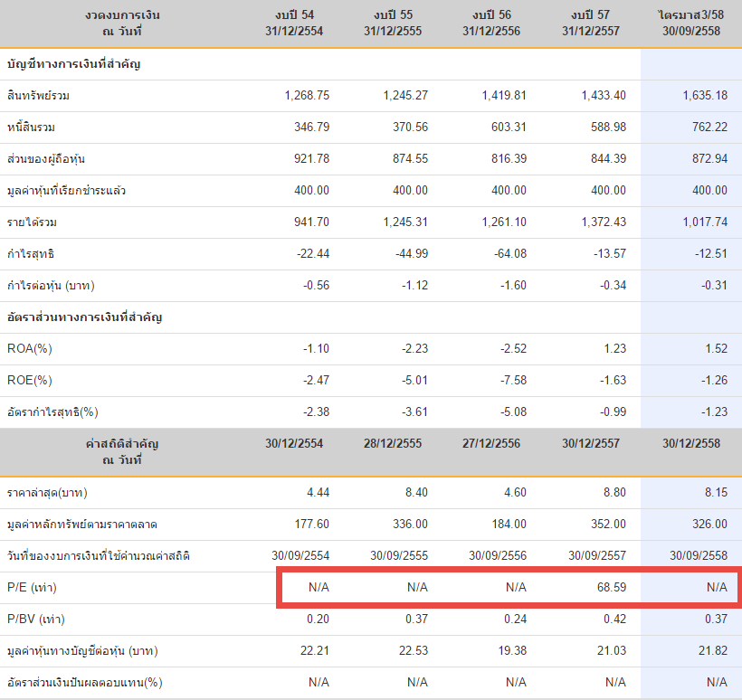The width and height of the screenshot is (742, 700).
Task: Click the P/E (เท่า) row label
Action: [x=32, y=588]
